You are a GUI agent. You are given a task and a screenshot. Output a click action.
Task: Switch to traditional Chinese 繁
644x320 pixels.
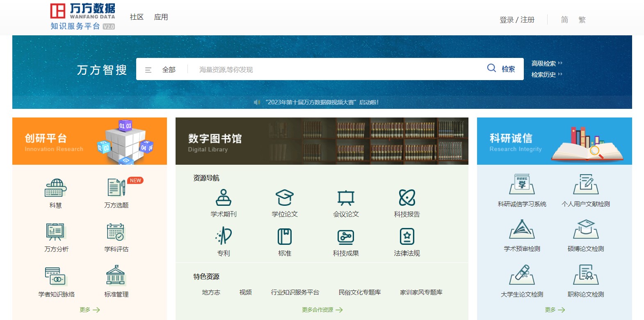coord(582,20)
